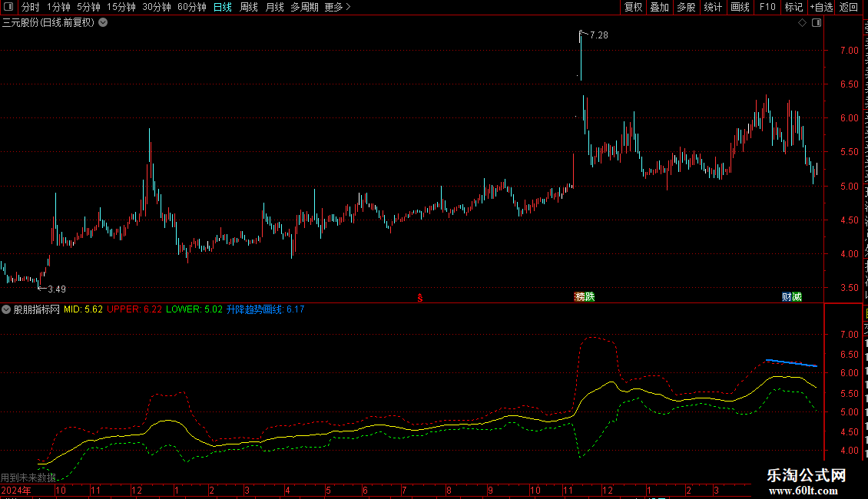Click the red S marker on chart

click(x=420, y=298)
